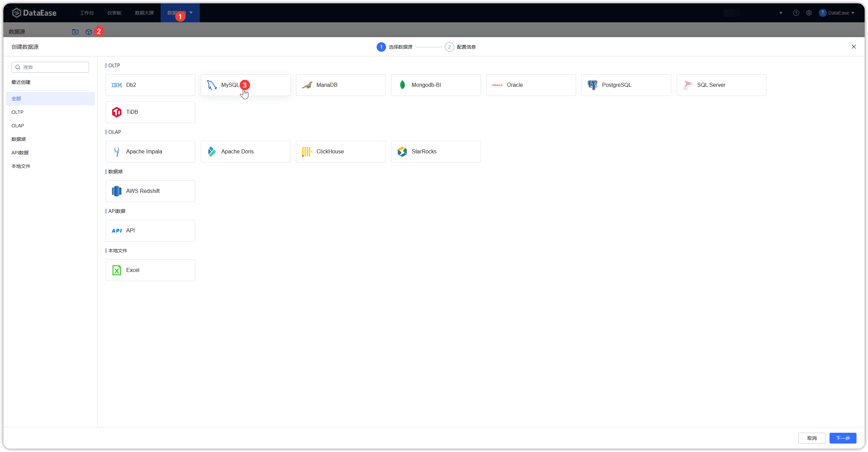The height and width of the screenshot is (452, 868).
Task: Switch to the 仪表板 navigation item
Action: 114,12
